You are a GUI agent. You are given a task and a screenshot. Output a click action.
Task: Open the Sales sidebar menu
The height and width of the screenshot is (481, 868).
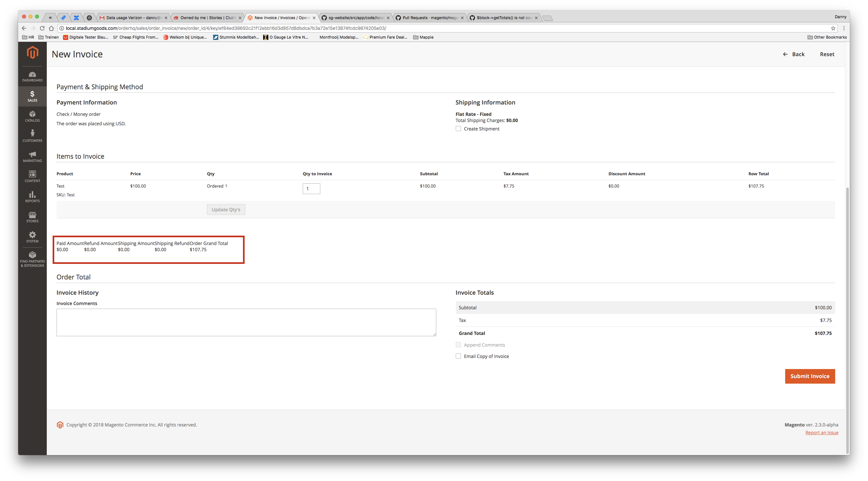(x=32, y=96)
